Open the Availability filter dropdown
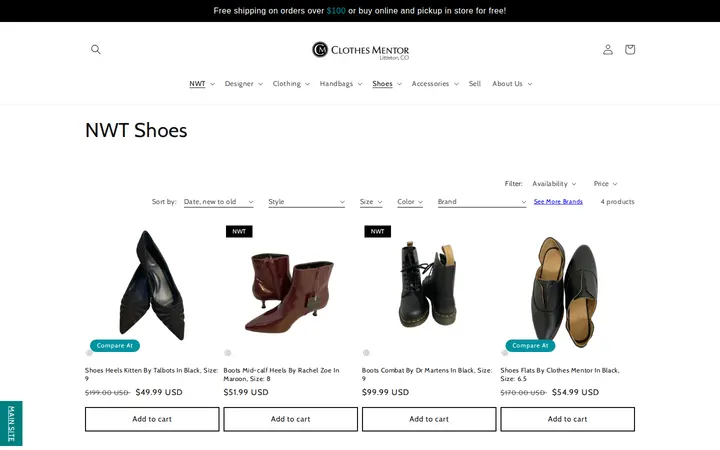The width and height of the screenshot is (720, 450). (x=554, y=184)
